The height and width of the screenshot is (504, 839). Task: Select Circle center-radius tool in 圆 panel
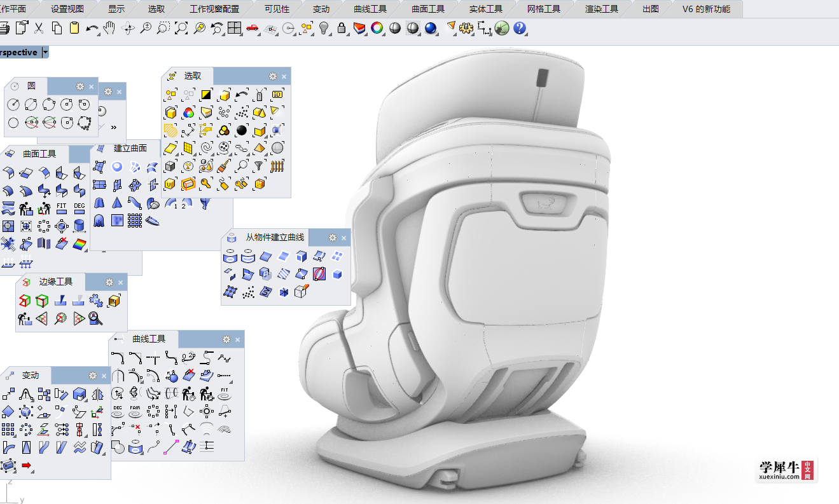click(13, 105)
